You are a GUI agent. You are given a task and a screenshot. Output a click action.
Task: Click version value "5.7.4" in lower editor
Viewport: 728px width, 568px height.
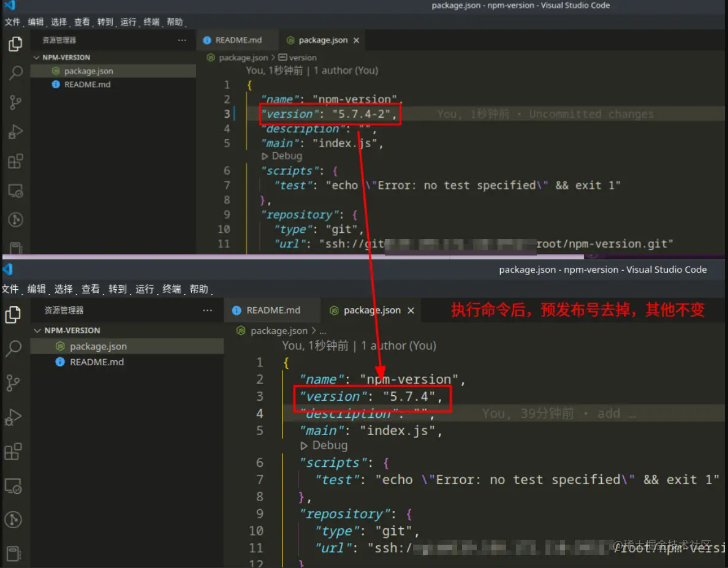(x=409, y=397)
